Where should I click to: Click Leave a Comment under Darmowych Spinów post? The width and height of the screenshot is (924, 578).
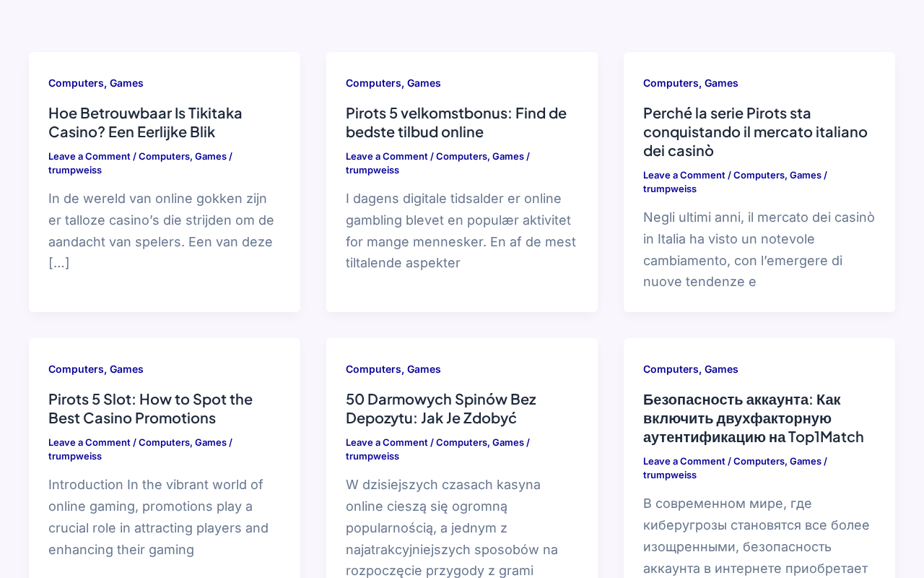point(387,442)
